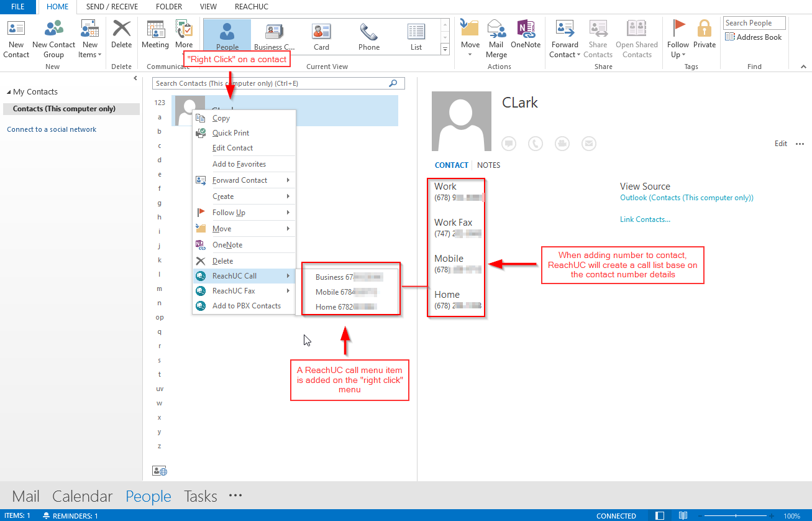The width and height of the screenshot is (812, 521).
Task: Expand Forward Contact submenu
Action: pyautogui.click(x=244, y=180)
